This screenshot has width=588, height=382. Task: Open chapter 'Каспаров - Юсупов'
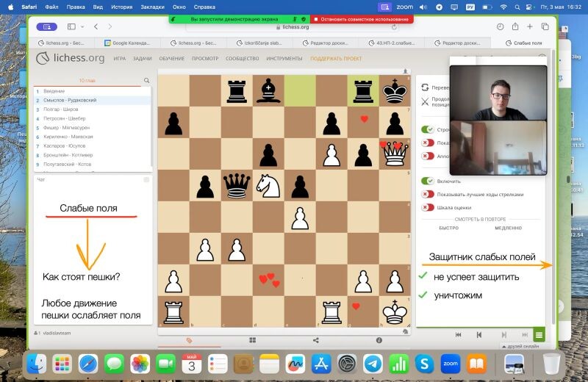pyautogui.click(x=65, y=145)
